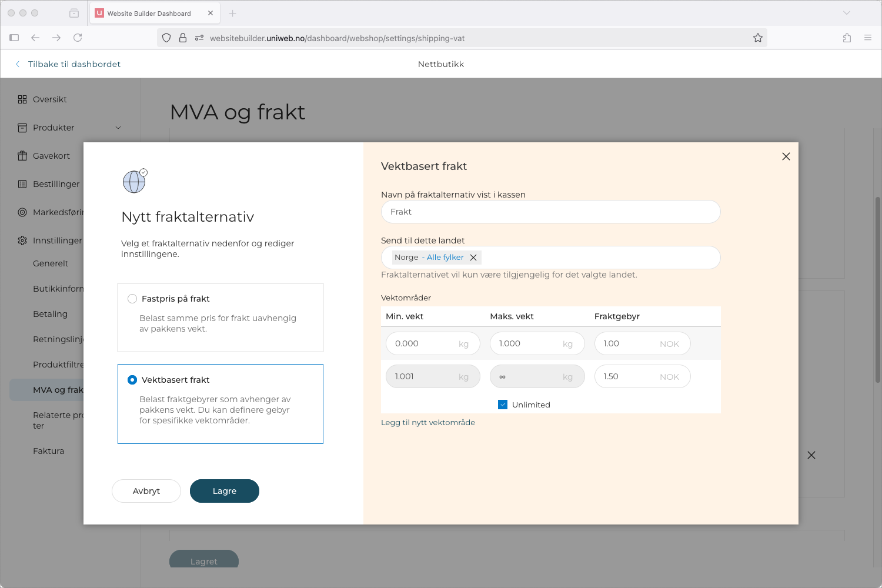Click the Min. vekt 0.000 field
Screen dimensions: 882x588
[433, 343]
